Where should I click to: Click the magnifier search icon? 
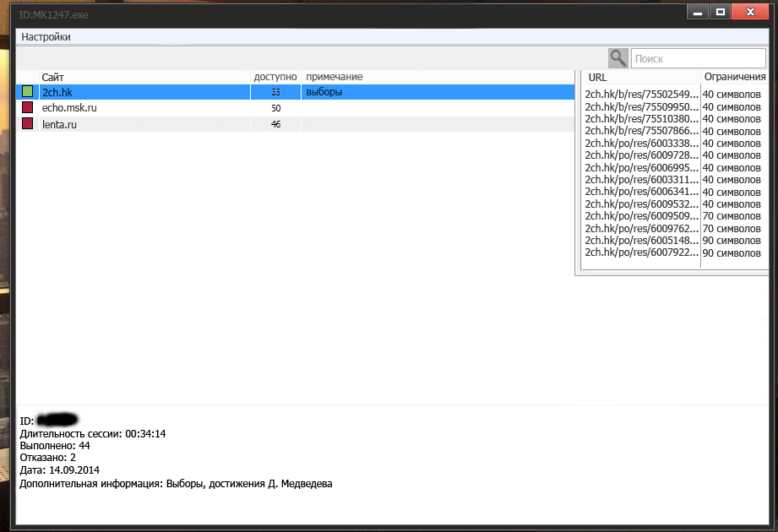point(618,58)
